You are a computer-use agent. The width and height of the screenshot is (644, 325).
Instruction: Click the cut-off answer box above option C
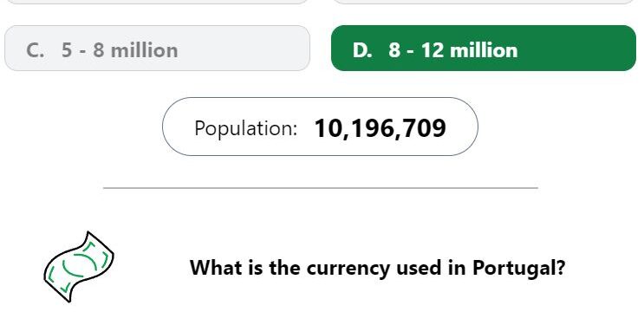[x=157, y=2]
